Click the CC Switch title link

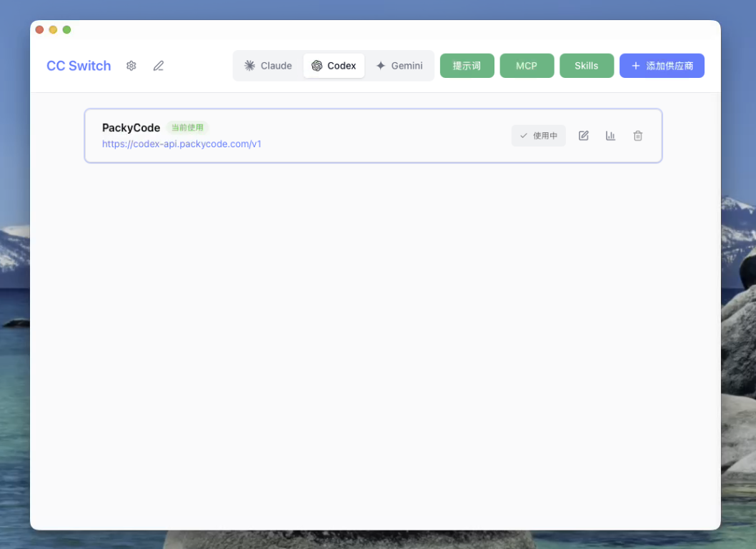coord(79,66)
